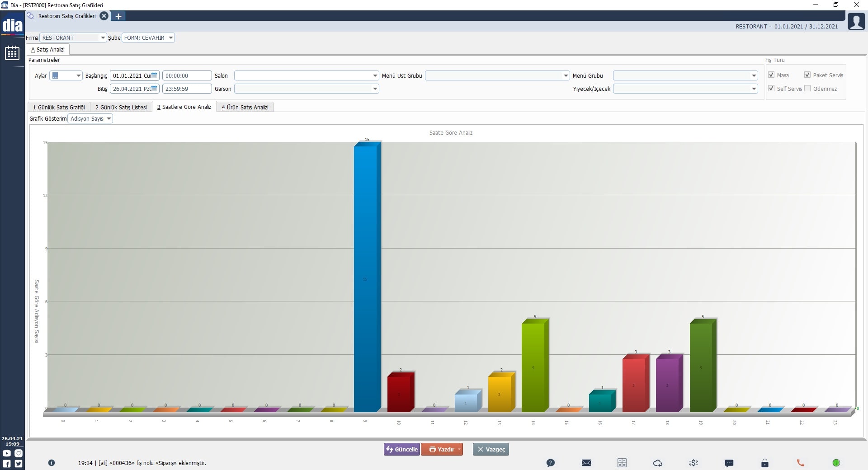This screenshot has height=470, width=868.
Task: Click the Güncelle button
Action: pos(401,449)
